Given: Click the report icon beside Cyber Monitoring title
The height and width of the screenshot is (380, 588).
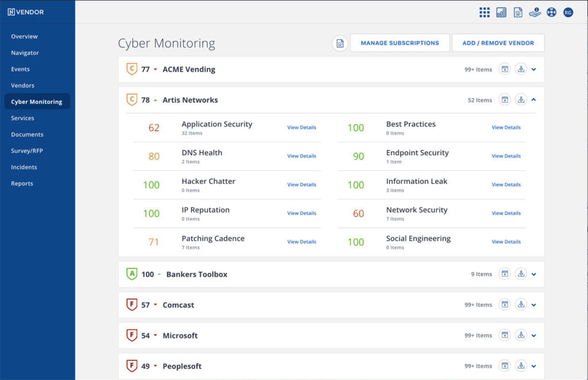Looking at the screenshot, I should [339, 43].
